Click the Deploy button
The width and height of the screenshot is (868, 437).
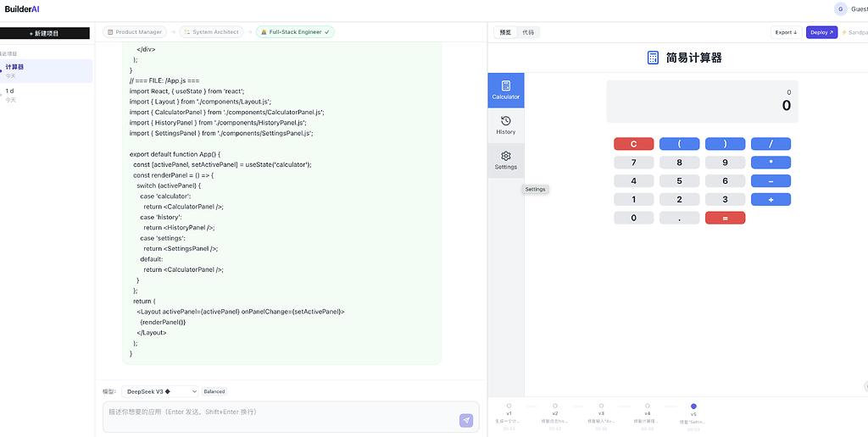point(821,32)
